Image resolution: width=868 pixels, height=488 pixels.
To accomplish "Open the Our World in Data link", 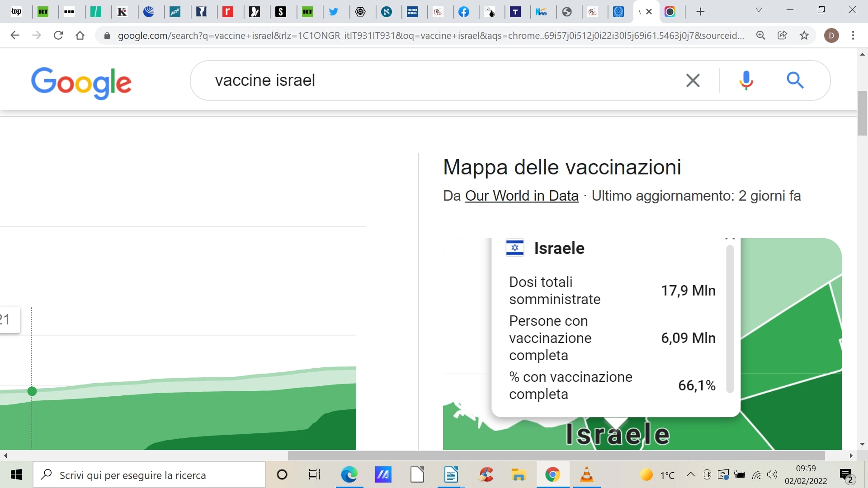I will 522,196.
